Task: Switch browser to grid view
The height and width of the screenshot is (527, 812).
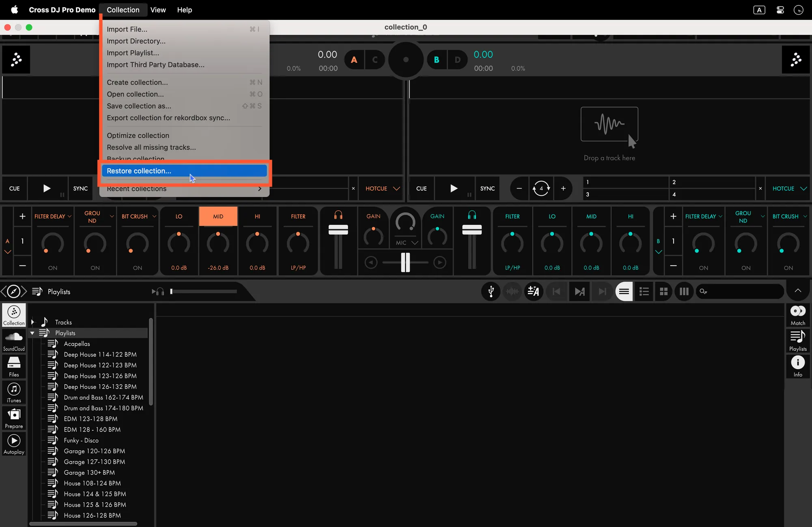Action: (663, 292)
